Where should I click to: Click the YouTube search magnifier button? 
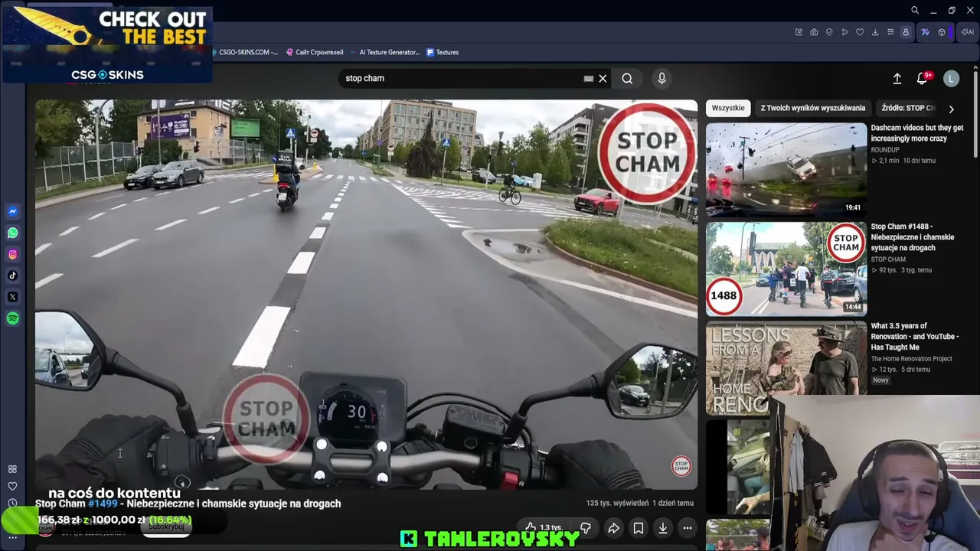click(x=627, y=78)
